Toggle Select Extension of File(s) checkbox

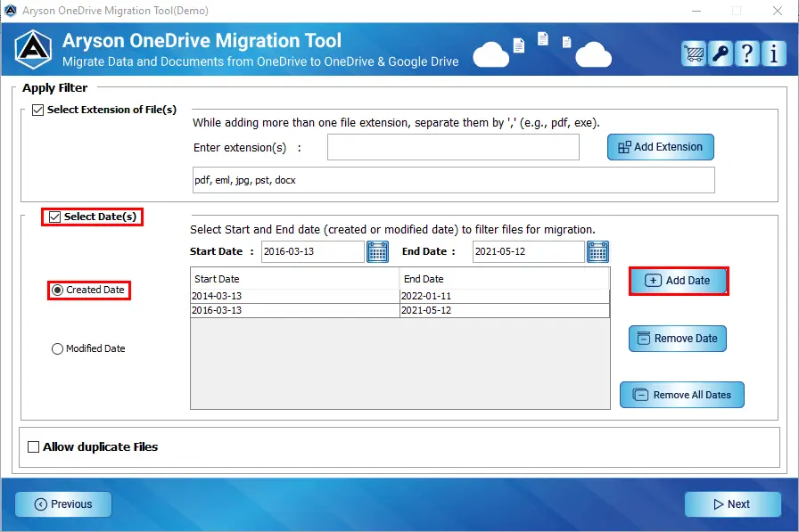tap(37, 110)
